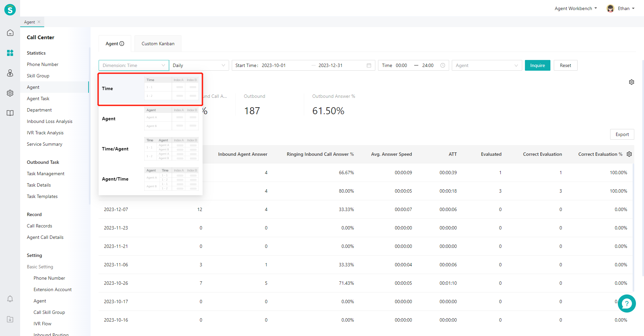The height and width of the screenshot is (336, 644).
Task: Expand the Ethan user menu
Action: pyautogui.click(x=626, y=8)
